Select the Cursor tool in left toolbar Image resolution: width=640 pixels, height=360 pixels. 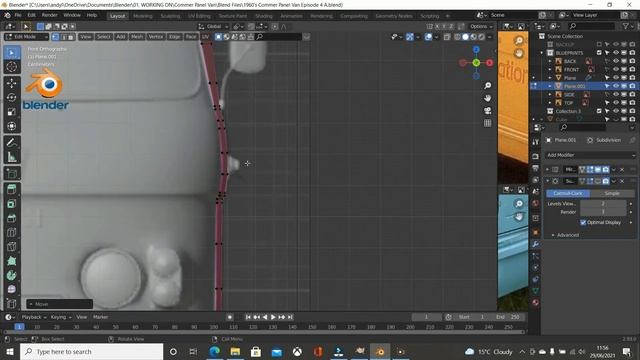tap(12, 67)
